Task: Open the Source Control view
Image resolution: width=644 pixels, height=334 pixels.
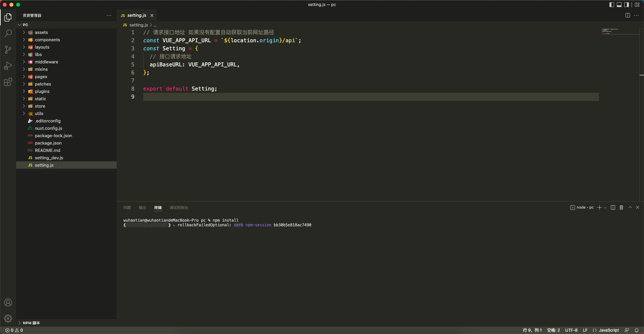Action: [8, 50]
